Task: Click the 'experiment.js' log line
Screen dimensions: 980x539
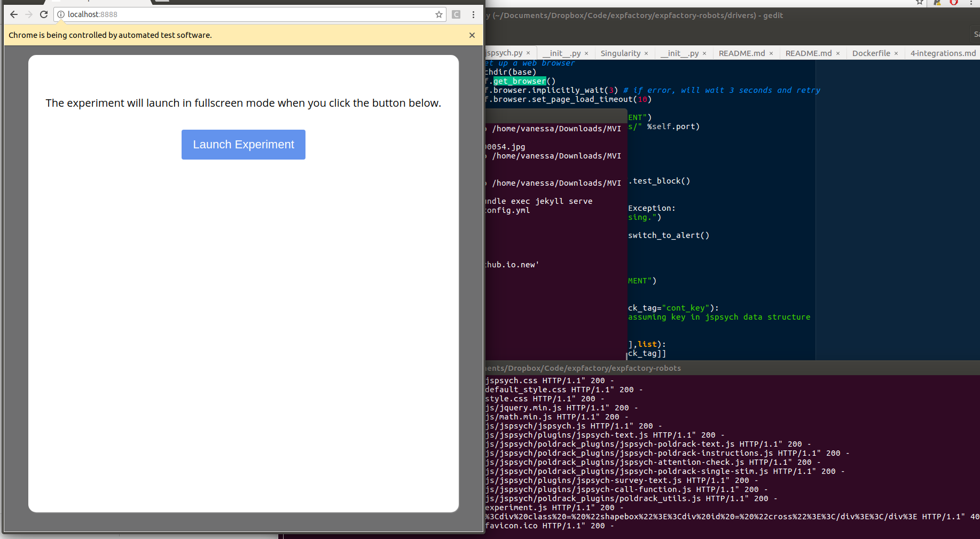Action: (x=554, y=508)
